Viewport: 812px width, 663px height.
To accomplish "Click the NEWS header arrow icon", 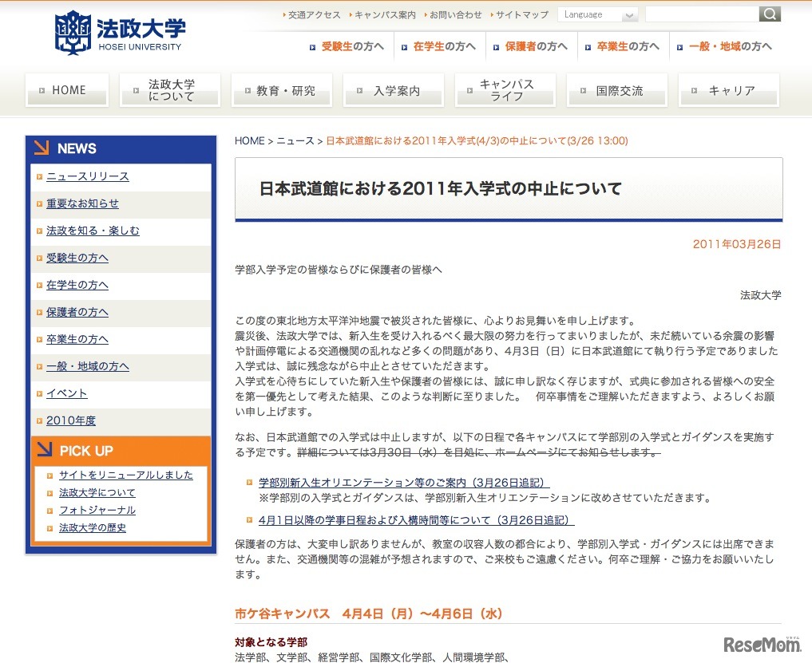I will (42, 148).
